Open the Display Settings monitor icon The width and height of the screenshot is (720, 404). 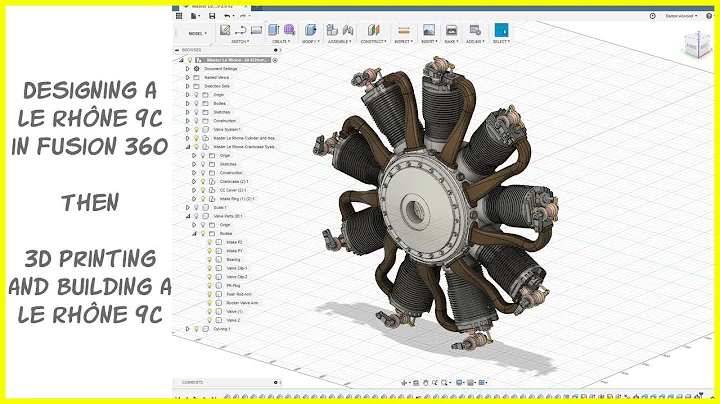(x=459, y=382)
